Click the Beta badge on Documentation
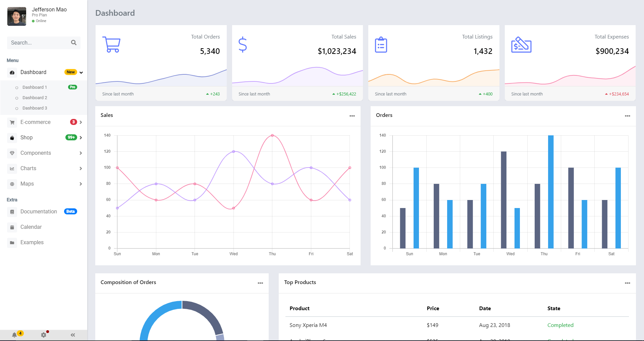The image size is (644, 341). 70,211
